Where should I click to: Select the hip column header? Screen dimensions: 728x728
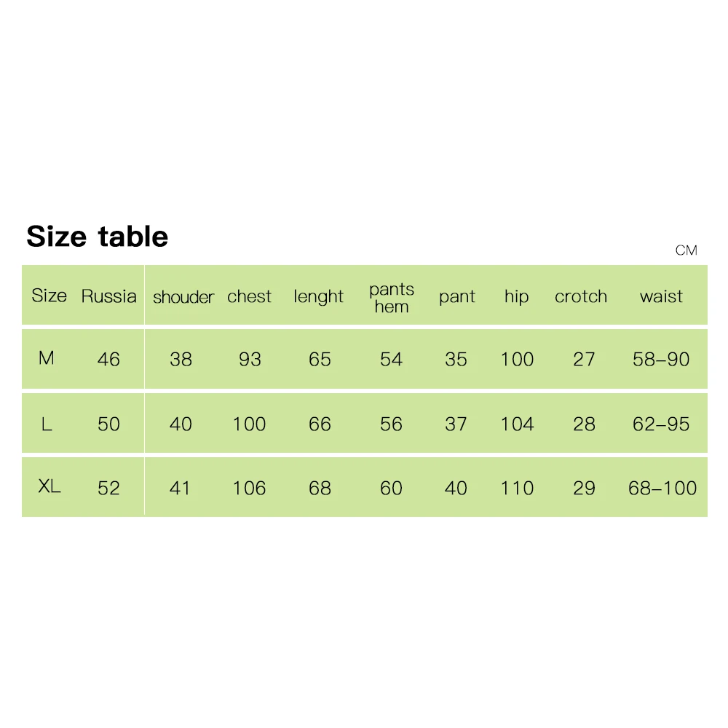516,296
